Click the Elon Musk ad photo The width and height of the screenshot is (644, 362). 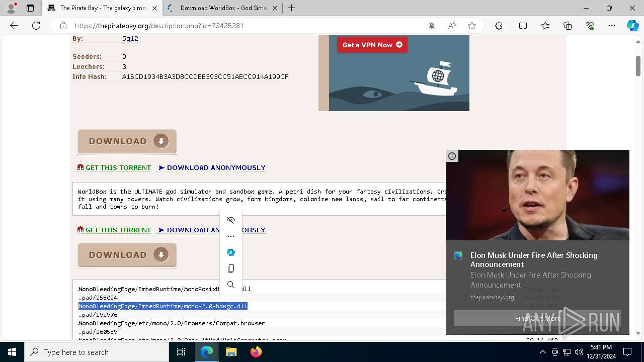click(x=538, y=195)
